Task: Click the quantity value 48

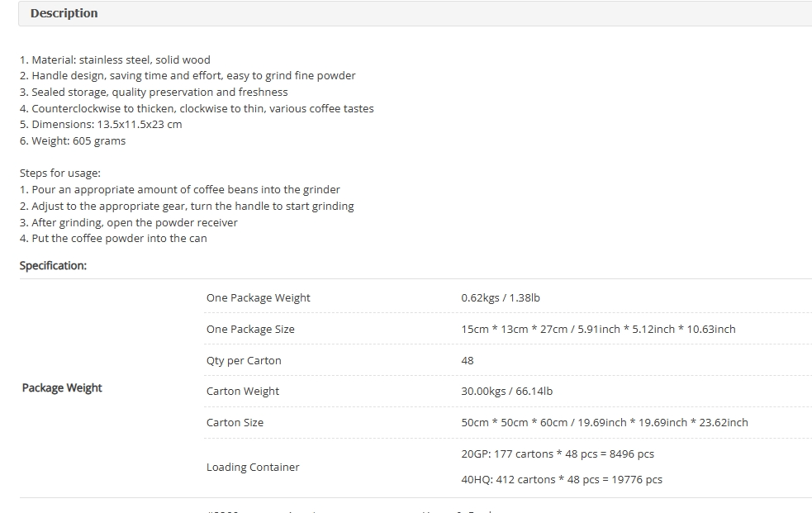Action: 467,360
